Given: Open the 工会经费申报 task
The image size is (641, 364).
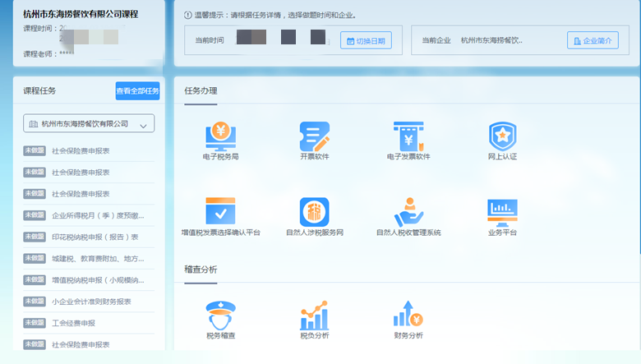Looking at the screenshot, I should pos(73,323).
